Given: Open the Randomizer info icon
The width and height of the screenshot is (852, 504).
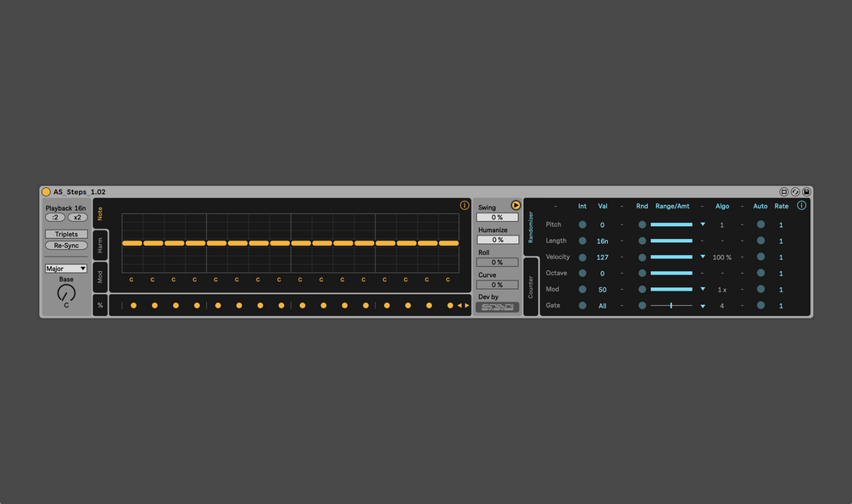Looking at the screenshot, I should 801,205.
